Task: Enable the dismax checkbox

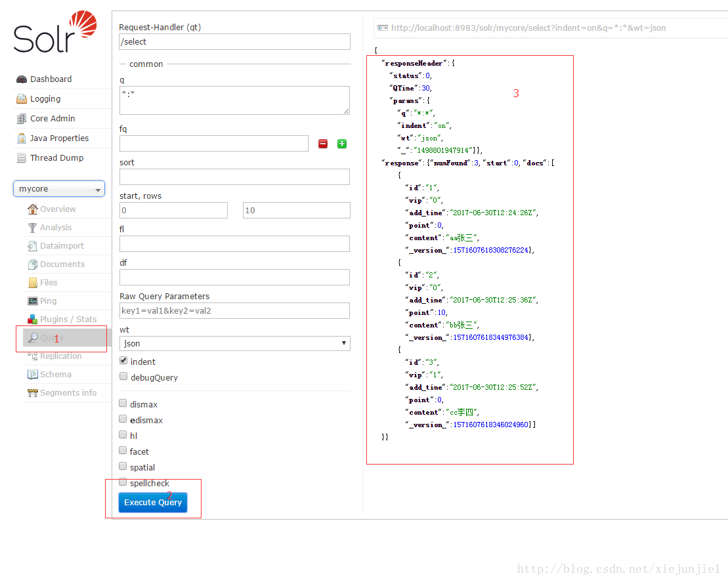Action: click(x=123, y=404)
